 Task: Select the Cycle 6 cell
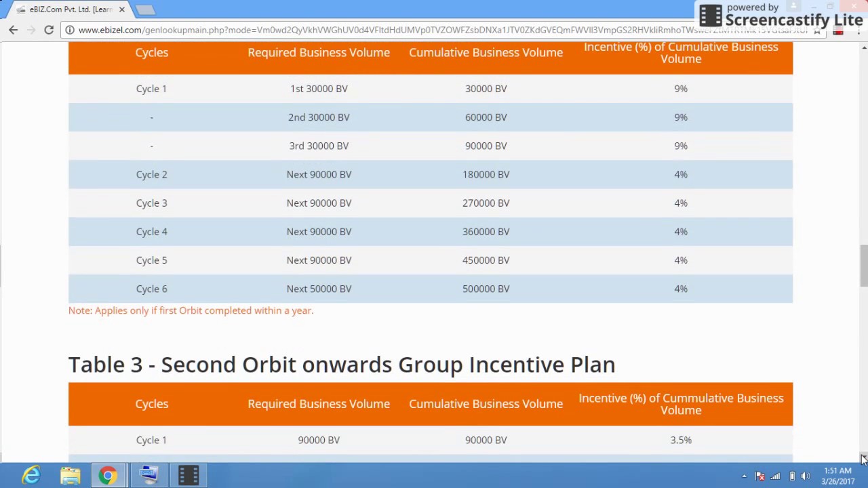coord(151,289)
